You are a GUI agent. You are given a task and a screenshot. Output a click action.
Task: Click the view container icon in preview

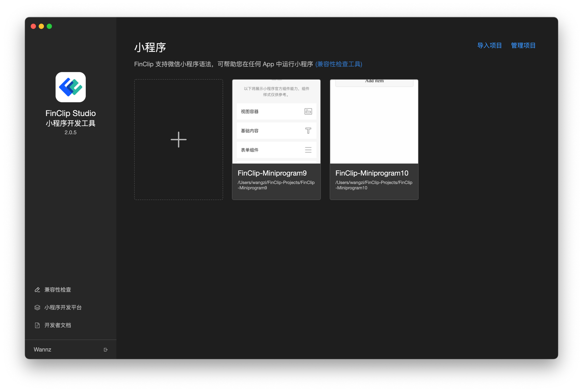308,111
